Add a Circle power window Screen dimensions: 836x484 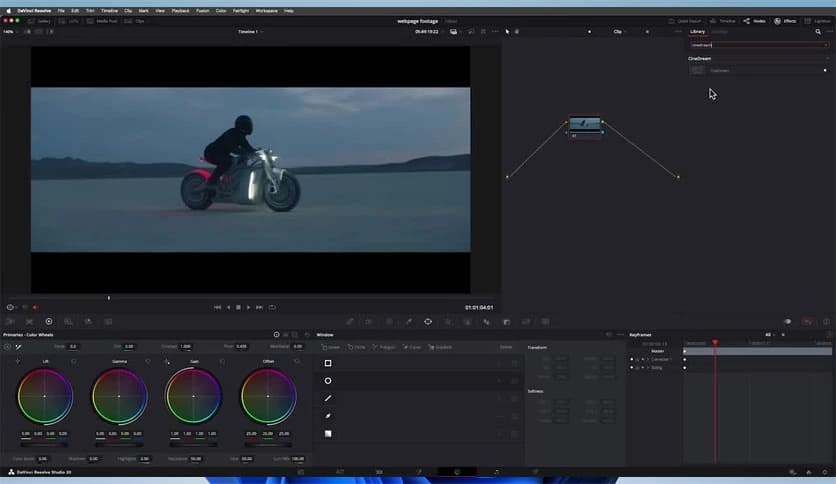pos(328,381)
